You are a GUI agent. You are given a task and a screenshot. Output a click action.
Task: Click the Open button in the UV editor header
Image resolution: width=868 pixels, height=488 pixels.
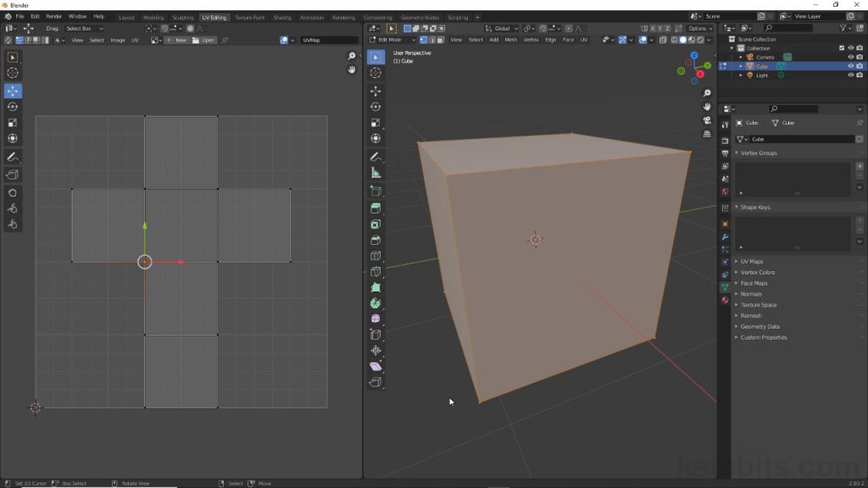[x=206, y=39]
